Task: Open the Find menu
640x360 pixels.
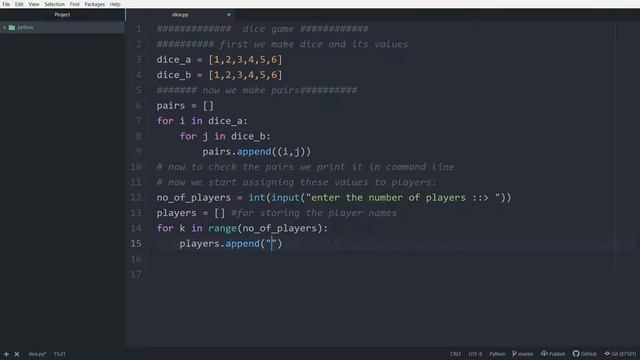Action: point(74,4)
